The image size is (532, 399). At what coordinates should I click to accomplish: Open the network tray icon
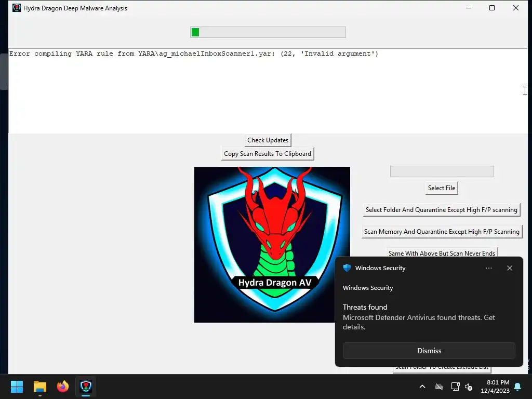(x=455, y=387)
